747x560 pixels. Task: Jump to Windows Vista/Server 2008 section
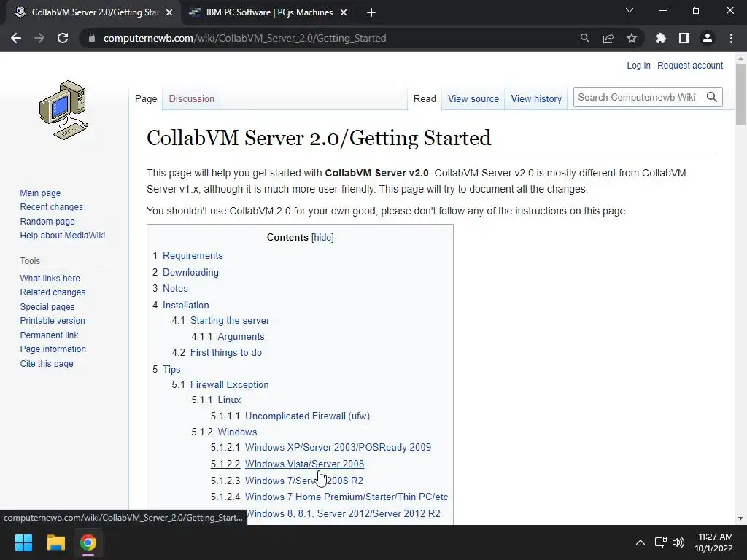(x=287, y=464)
